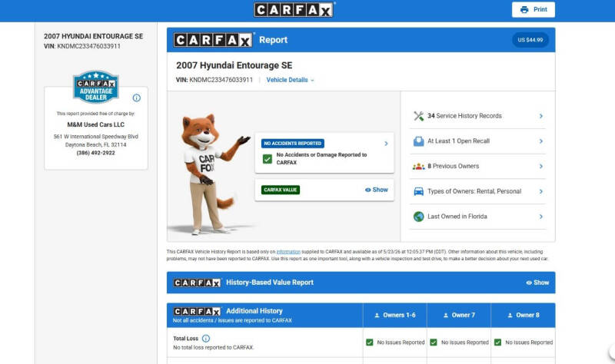Click dealer phone number (386) 492-2922
The width and height of the screenshot is (615, 364).
[x=95, y=153]
